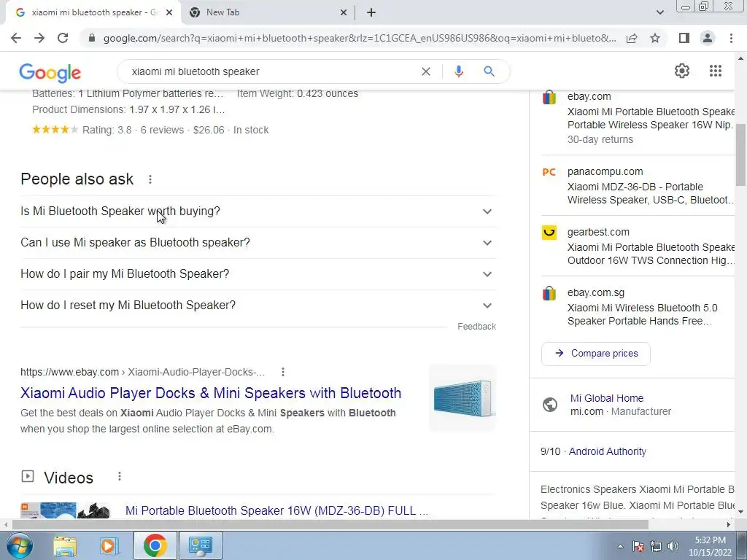Image resolution: width=747 pixels, height=560 pixels.
Task: Open Mi Global Home link
Action: (606, 398)
